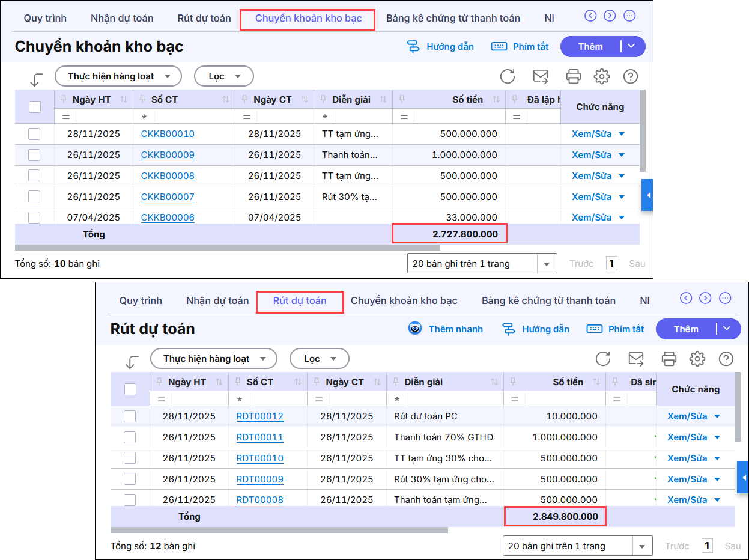Open Nhận dự toán tab in the lower panel
This screenshot has width=749, height=560.
217,300
